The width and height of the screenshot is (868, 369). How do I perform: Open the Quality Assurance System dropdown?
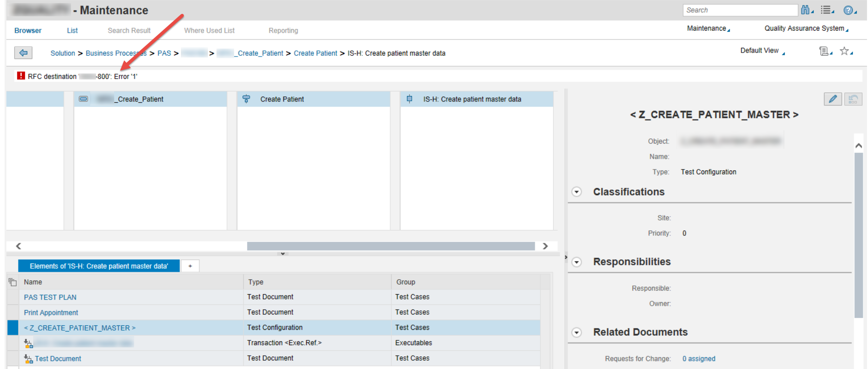(806, 29)
